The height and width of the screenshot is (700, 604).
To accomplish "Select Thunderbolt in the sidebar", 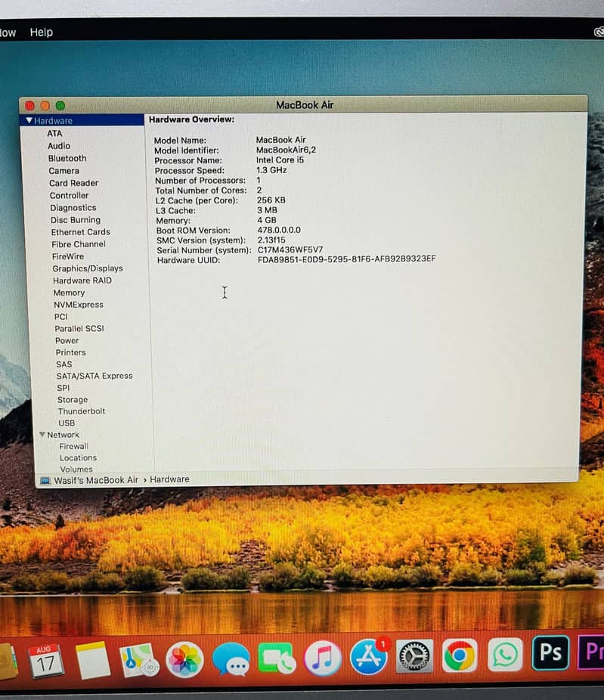I will [82, 411].
